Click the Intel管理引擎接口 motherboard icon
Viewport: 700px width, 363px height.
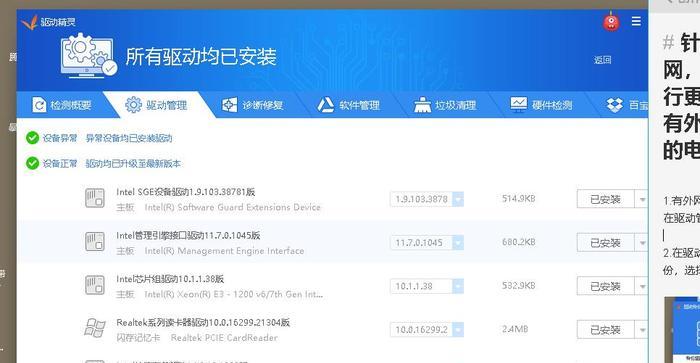point(95,242)
